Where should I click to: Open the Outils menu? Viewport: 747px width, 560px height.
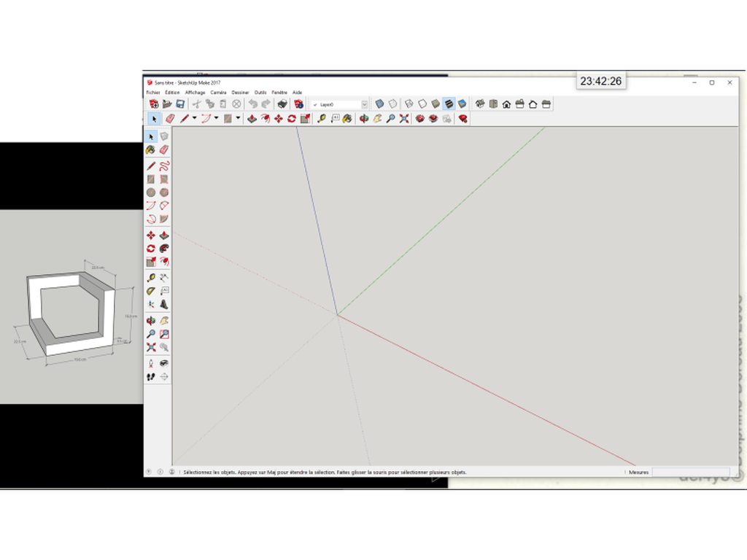(260, 93)
